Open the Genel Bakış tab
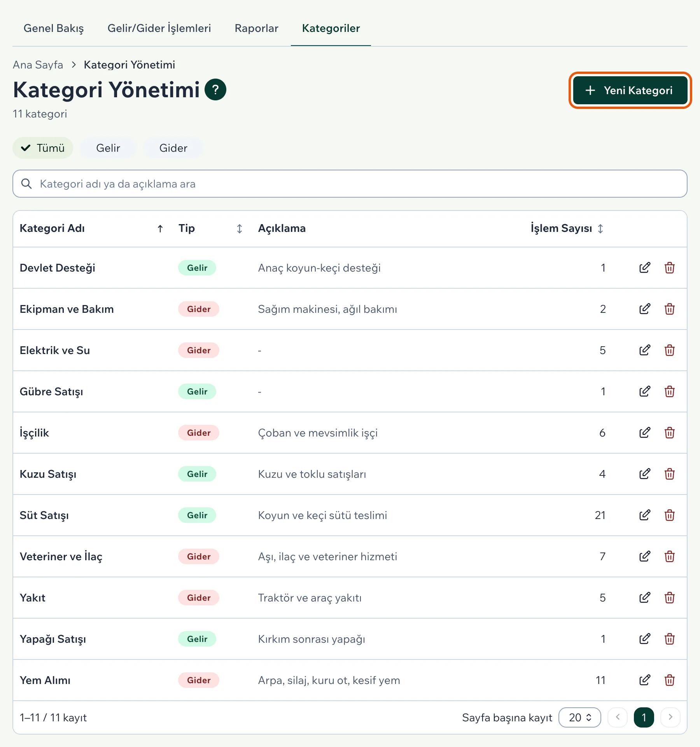Screen dimensions: 700x747 click(x=54, y=28)
